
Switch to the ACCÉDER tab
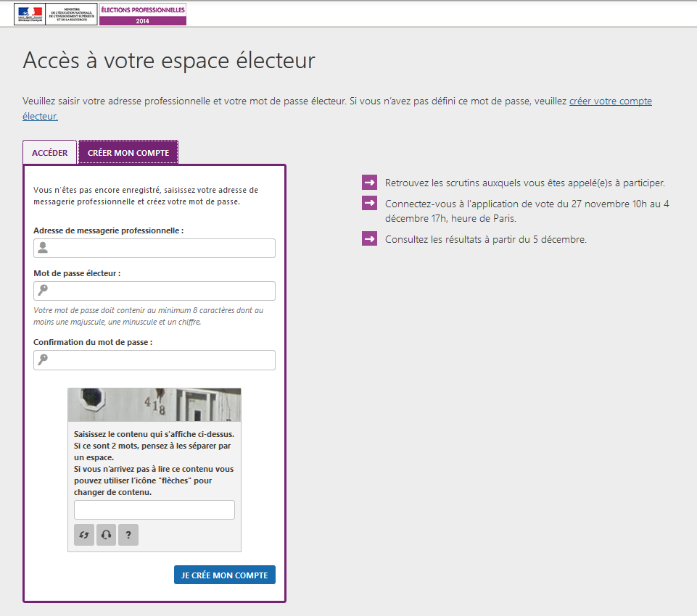tap(49, 153)
